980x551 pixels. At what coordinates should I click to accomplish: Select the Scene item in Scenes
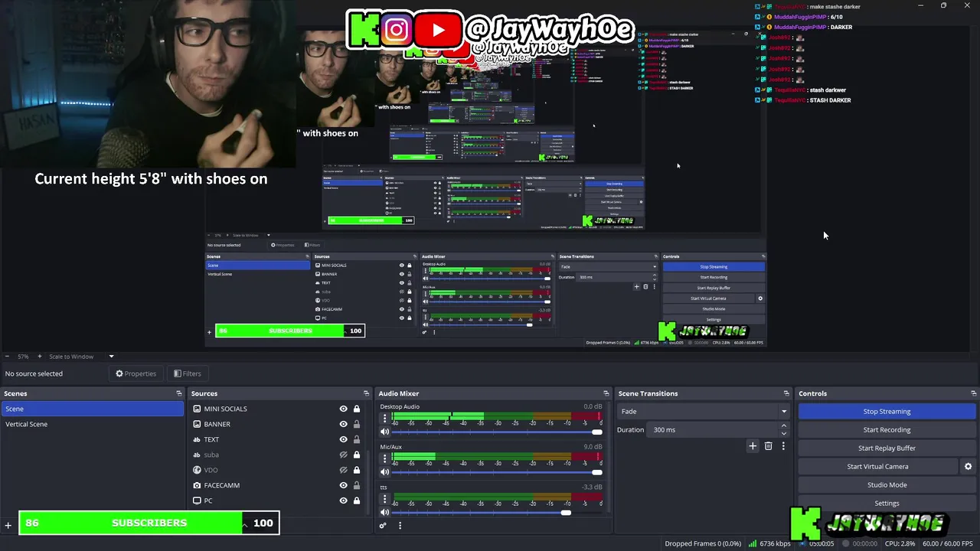[92, 409]
